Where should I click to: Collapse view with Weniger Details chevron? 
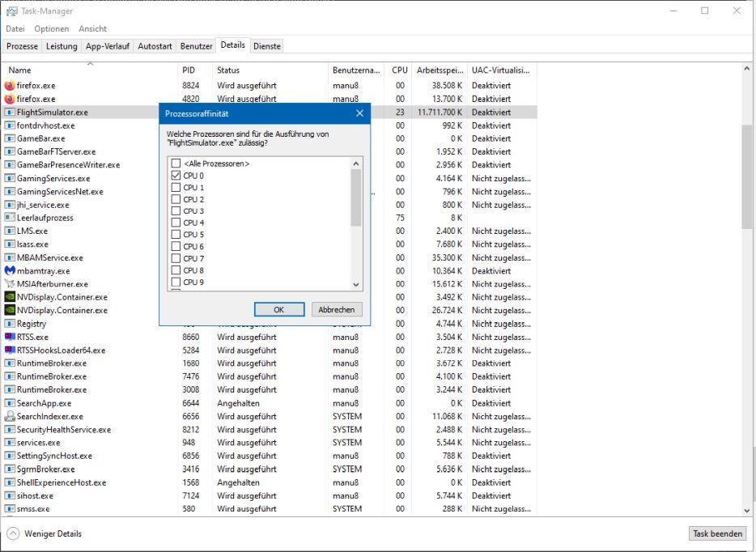coord(14,533)
